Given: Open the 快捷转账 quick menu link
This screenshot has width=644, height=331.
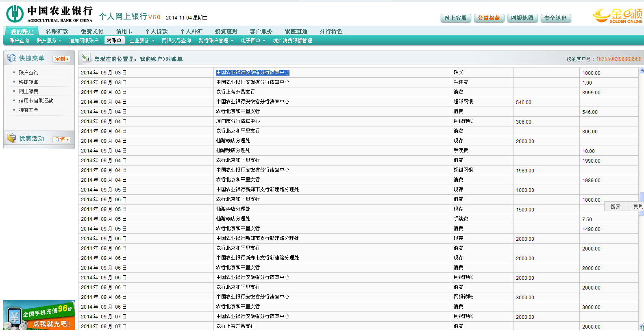Looking at the screenshot, I should [28, 82].
